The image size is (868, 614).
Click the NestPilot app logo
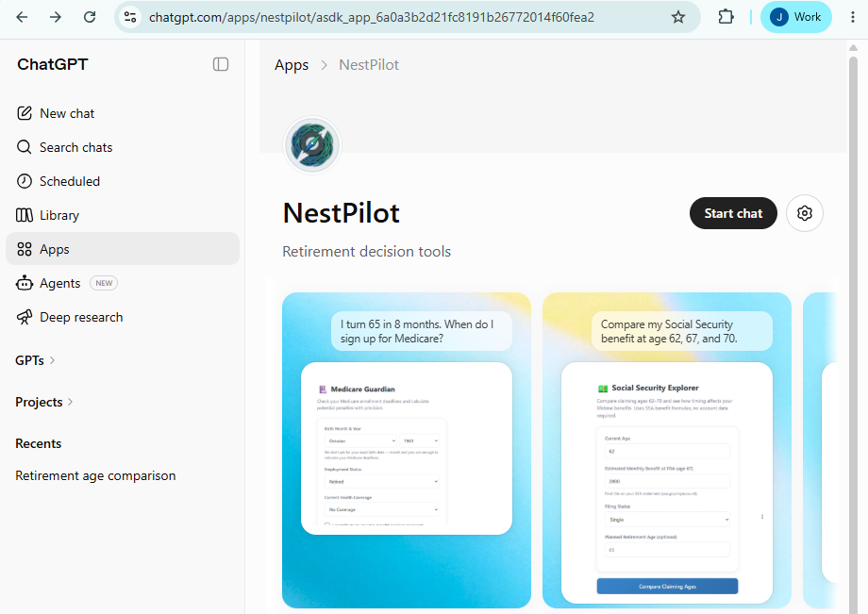click(x=312, y=145)
